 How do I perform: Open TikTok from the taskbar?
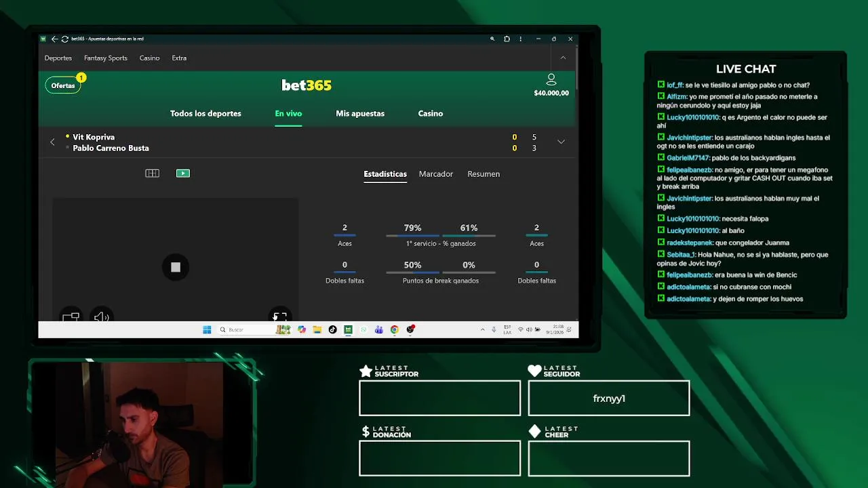pos(332,329)
